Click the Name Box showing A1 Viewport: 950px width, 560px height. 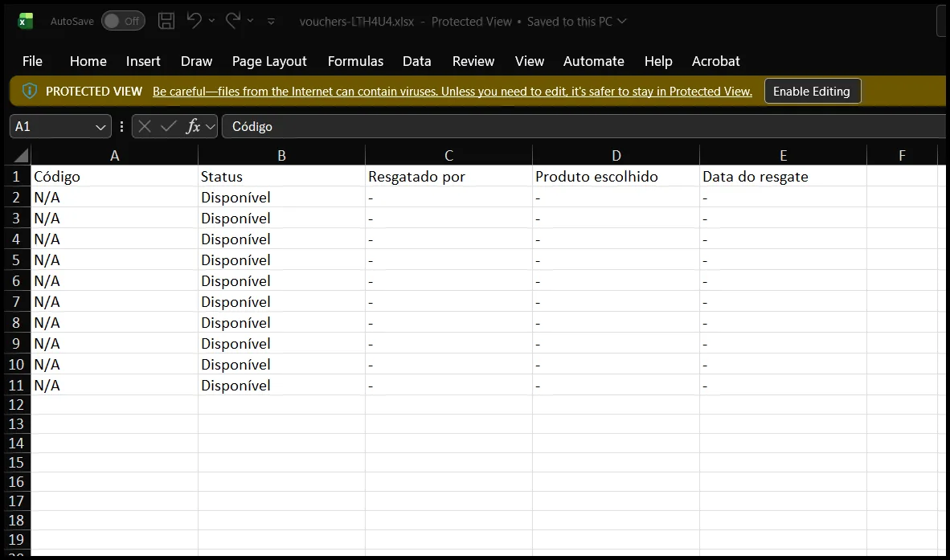click(60, 126)
